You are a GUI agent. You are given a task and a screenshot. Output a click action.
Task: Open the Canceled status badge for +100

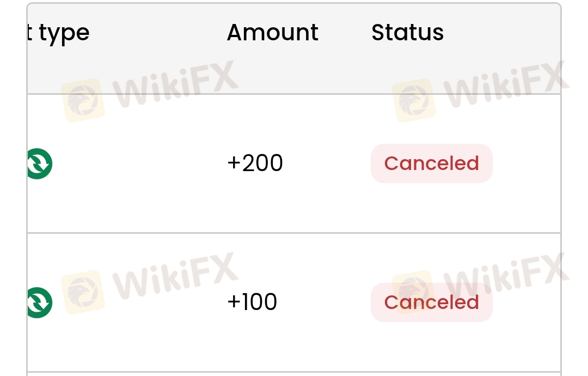[x=432, y=302]
